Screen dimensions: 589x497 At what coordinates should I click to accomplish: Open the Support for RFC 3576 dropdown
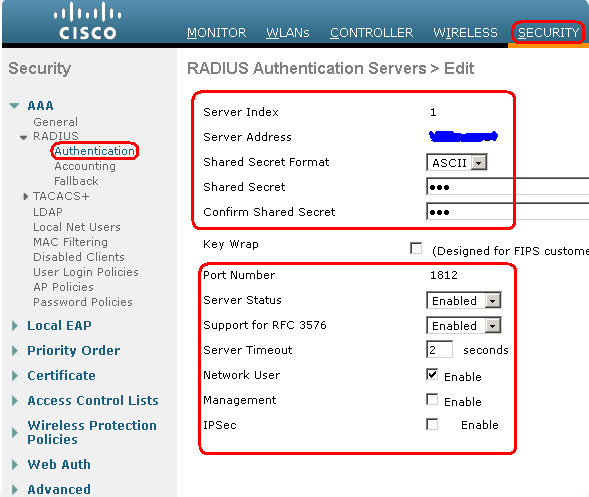(x=464, y=326)
